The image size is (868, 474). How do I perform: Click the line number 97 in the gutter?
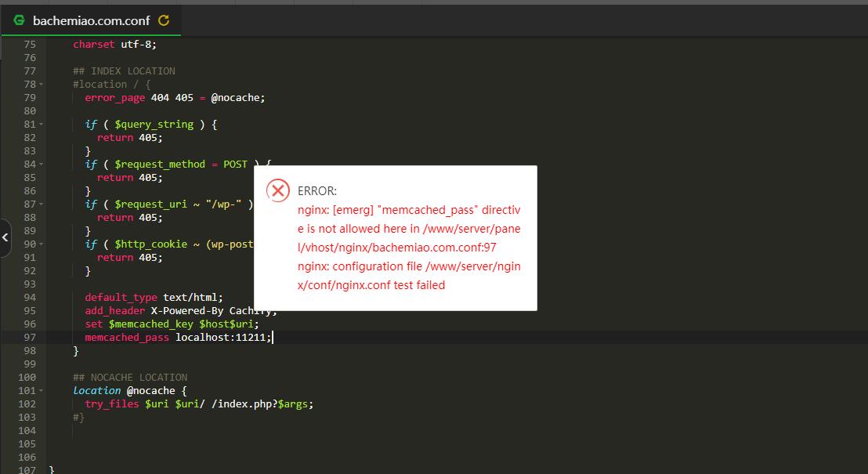coord(30,337)
